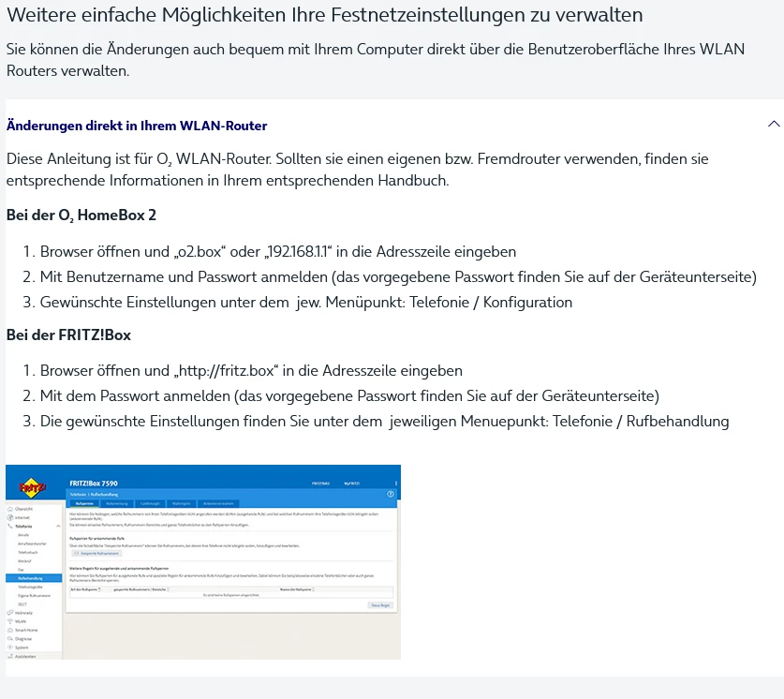Click the step 'Mit Benutzername und Passwort anmelden'
The width and height of the screenshot is (784, 699).
tap(398, 277)
